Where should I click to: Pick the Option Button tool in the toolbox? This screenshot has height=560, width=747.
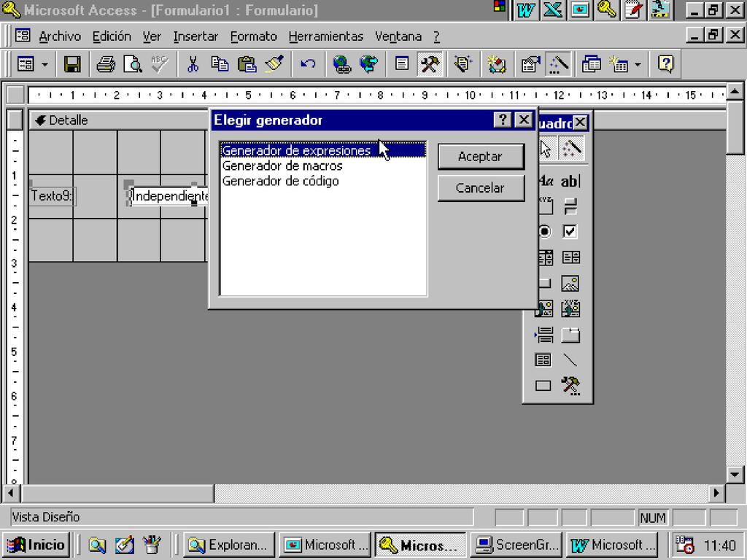pos(544,232)
